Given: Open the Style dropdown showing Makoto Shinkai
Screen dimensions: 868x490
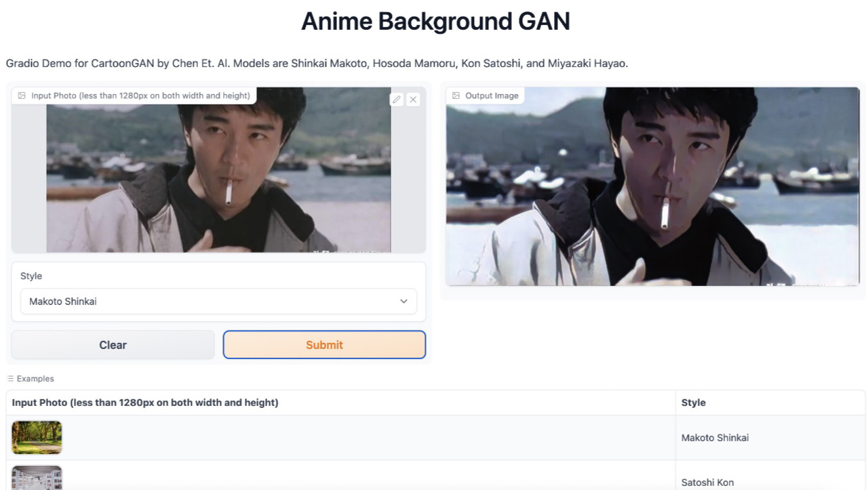Looking at the screenshot, I should [x=218, y=302].
